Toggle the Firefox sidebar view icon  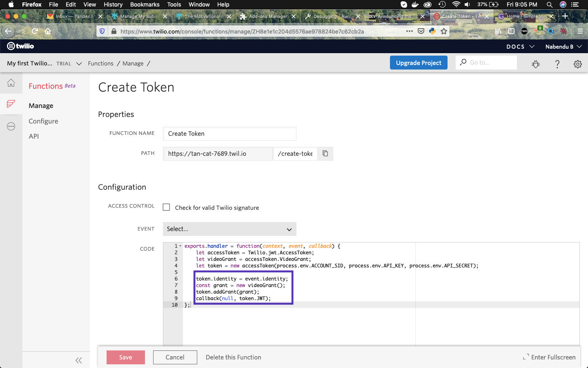click(x=511, y=31)
